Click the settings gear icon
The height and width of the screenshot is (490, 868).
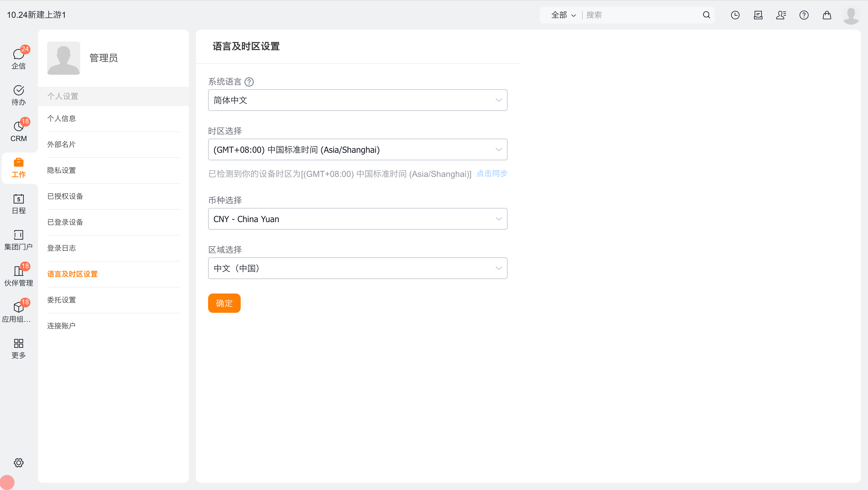18,462
